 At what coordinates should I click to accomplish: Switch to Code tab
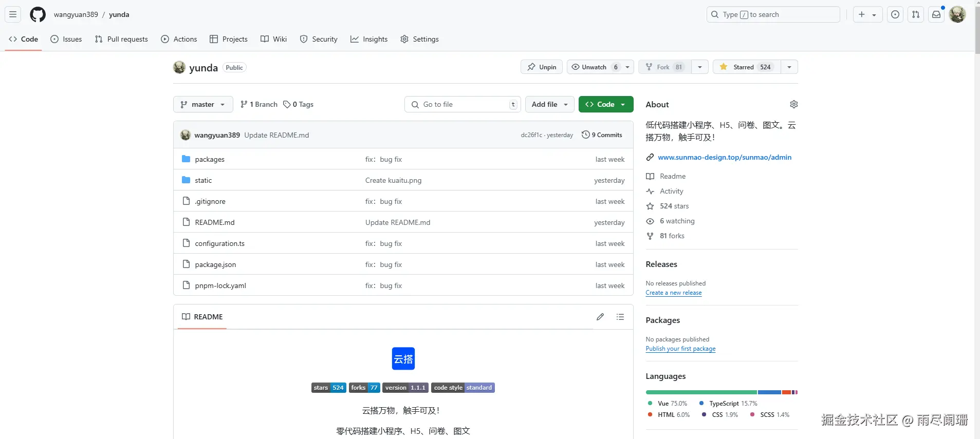[24, 39]
